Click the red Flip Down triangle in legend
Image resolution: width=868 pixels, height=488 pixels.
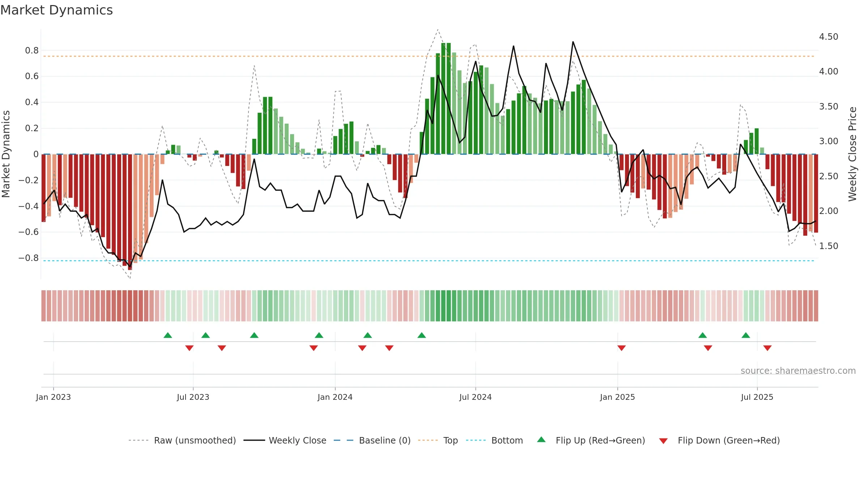pos(663,441)
